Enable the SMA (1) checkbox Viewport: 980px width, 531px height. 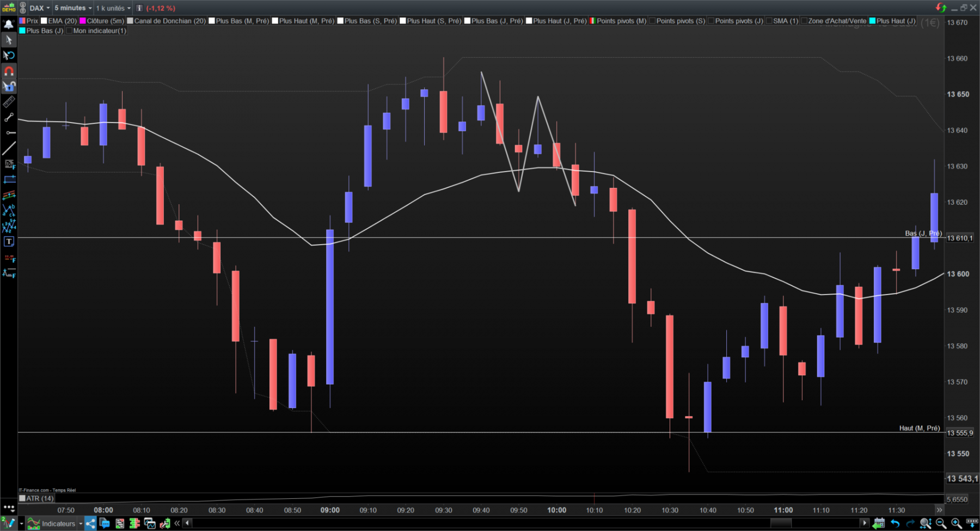pos(769,21)
